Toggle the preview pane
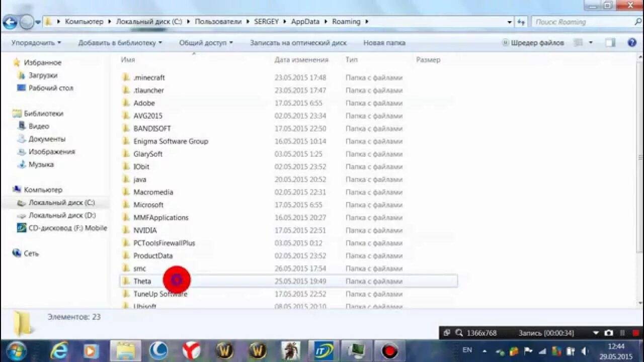This screenshot has height=362, width=644. click(x=610, y=43)
